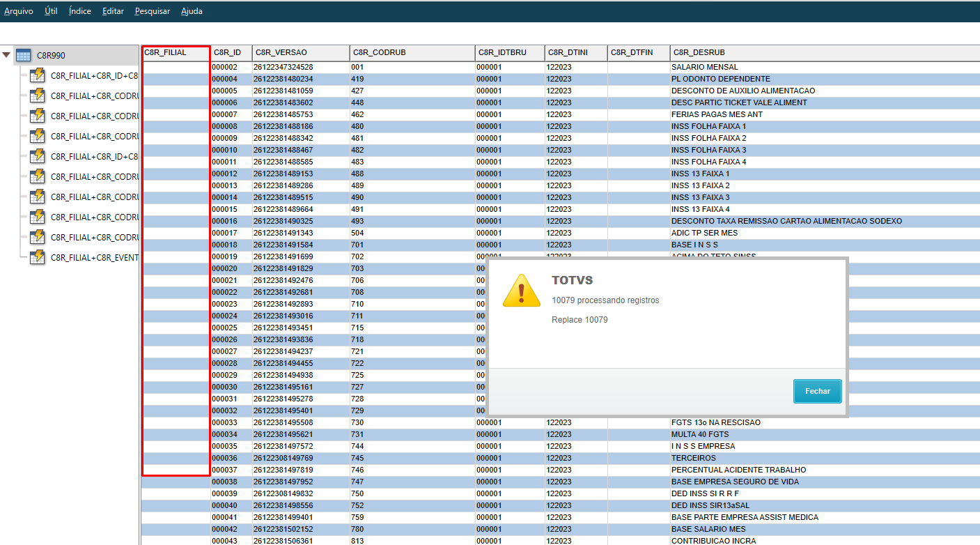The image size is (980, 545).
Task: Click the Fechar button
Action: tap(818, 391)
